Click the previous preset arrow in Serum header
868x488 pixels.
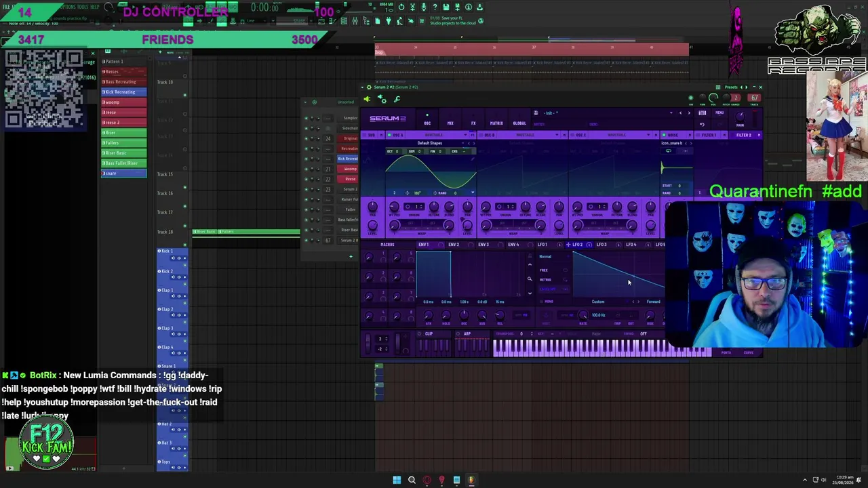680,113
